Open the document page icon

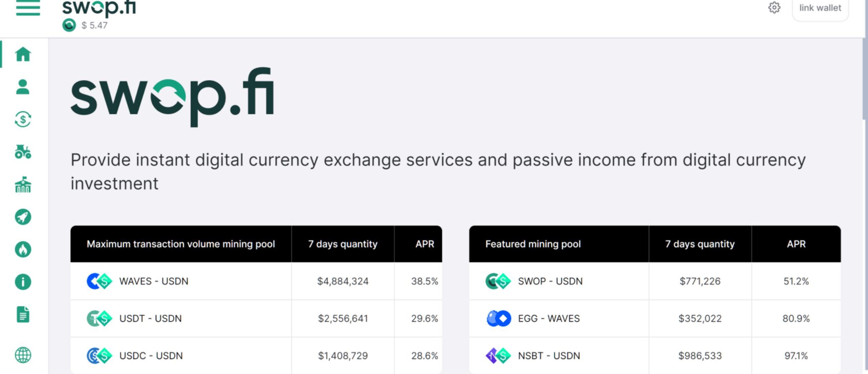click(x=23, y=315)
